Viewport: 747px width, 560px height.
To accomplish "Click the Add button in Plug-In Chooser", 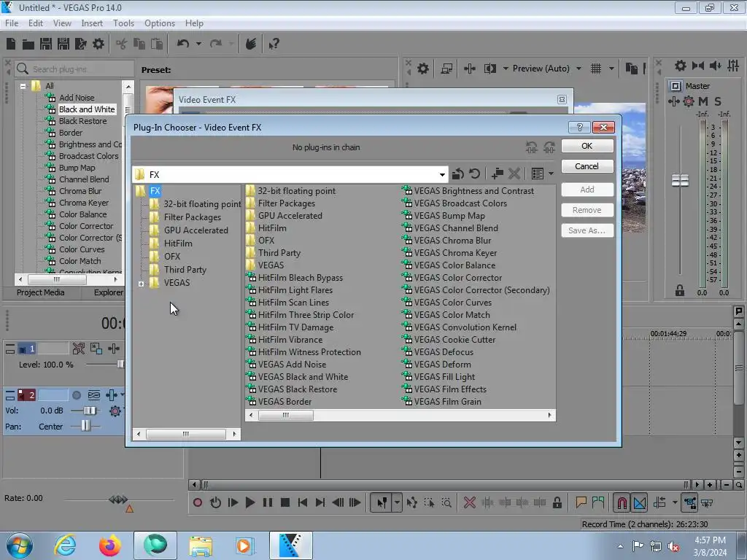I will [587, 190].
